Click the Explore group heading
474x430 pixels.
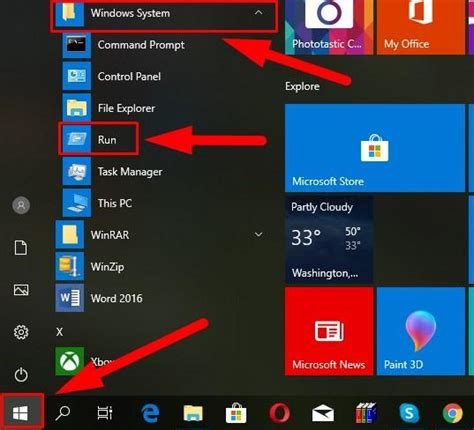tap(302, 86)
